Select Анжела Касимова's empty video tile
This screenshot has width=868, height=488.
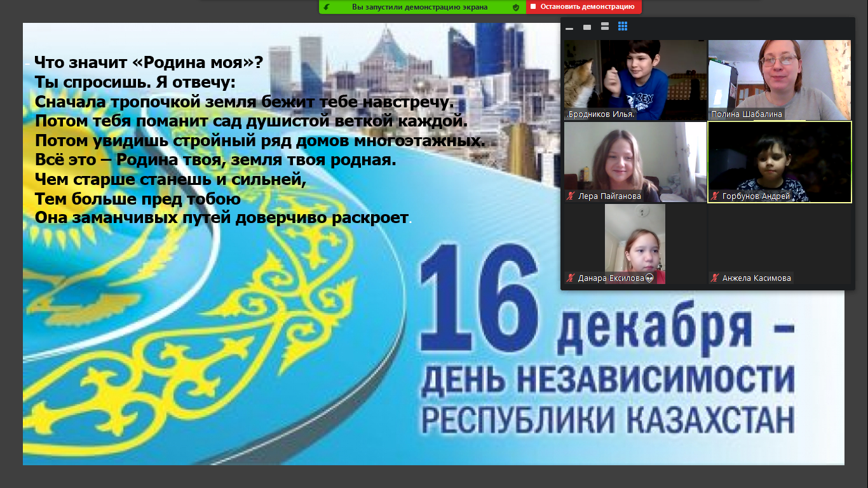point(780,244)
